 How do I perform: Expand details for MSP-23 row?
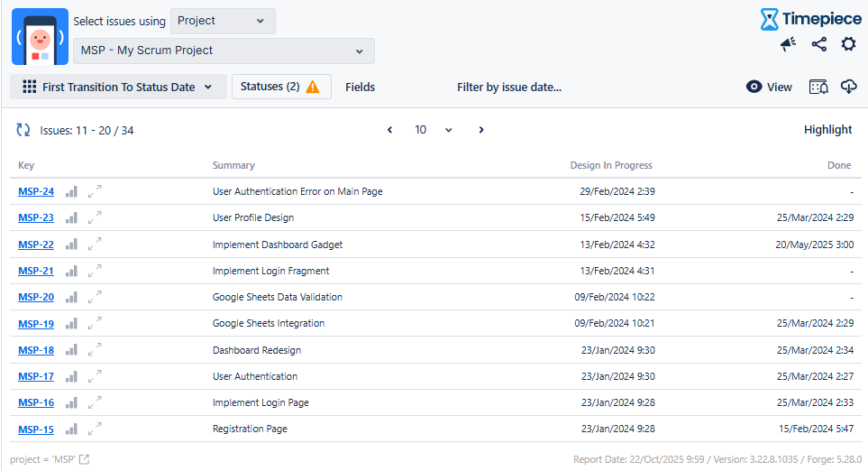(95, 217)
